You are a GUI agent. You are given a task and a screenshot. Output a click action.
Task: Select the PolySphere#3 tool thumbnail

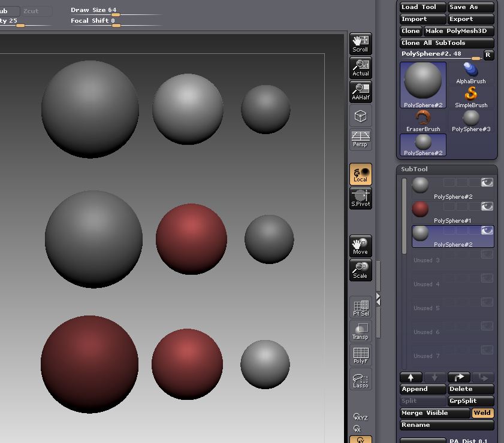[471, 122]
